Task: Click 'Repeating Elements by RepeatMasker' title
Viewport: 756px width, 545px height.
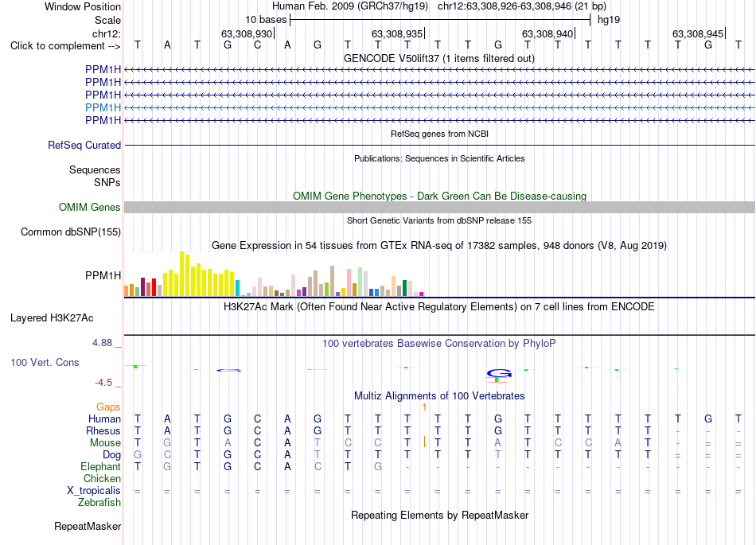Action: [440, 515]
